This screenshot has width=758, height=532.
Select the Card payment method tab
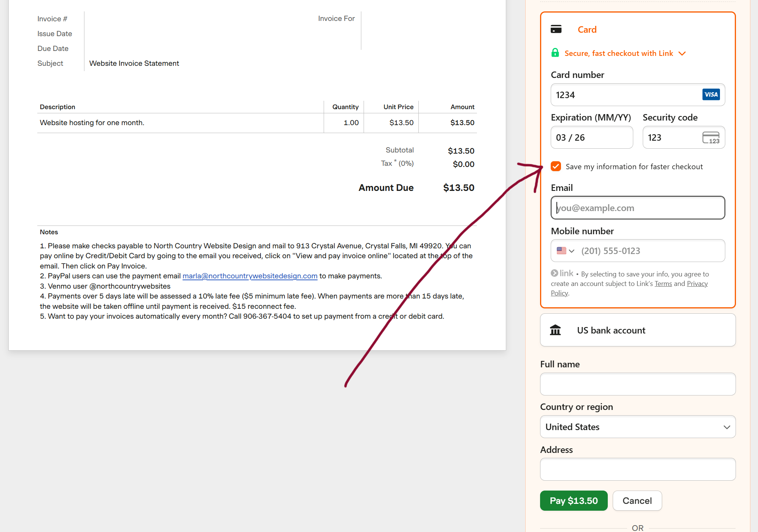pyautogui.click(x=587, y=30)
